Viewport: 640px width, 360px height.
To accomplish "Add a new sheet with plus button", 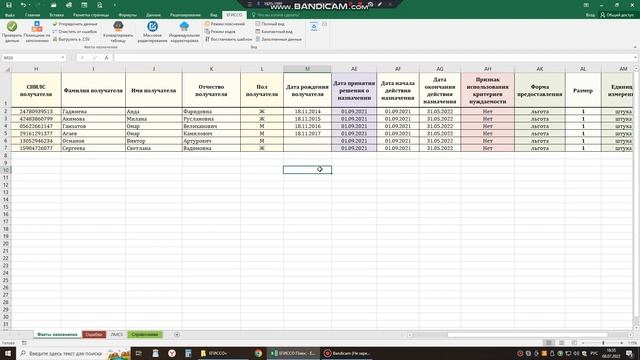I will [177, 334].
